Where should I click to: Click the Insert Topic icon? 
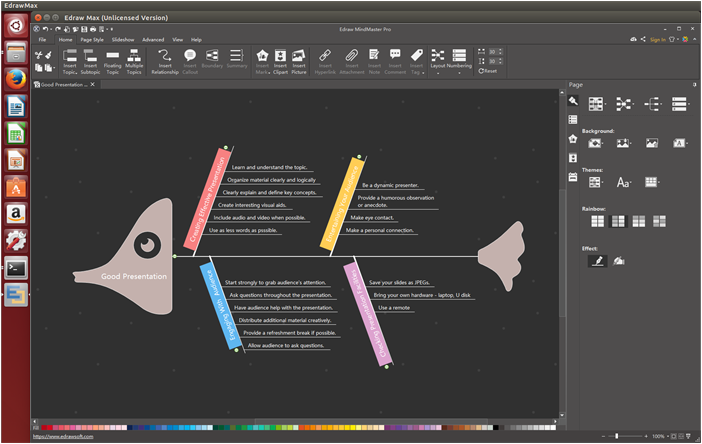point(69,60)
